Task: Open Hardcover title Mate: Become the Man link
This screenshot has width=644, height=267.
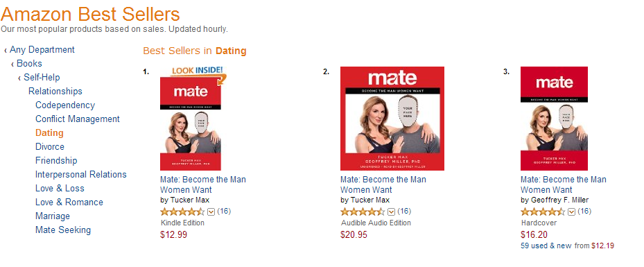Action: click(x=563, y=184)
